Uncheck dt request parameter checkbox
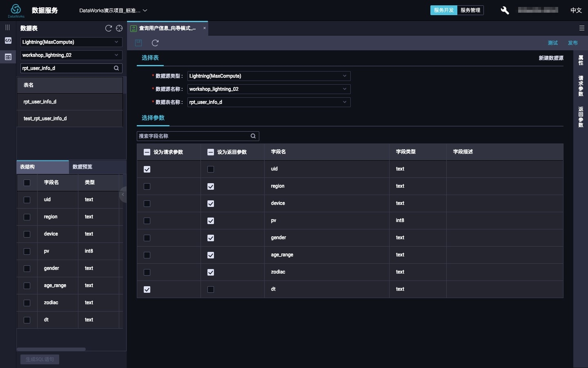This screenshot has width=588, height=368. click(x=147, y=289)
